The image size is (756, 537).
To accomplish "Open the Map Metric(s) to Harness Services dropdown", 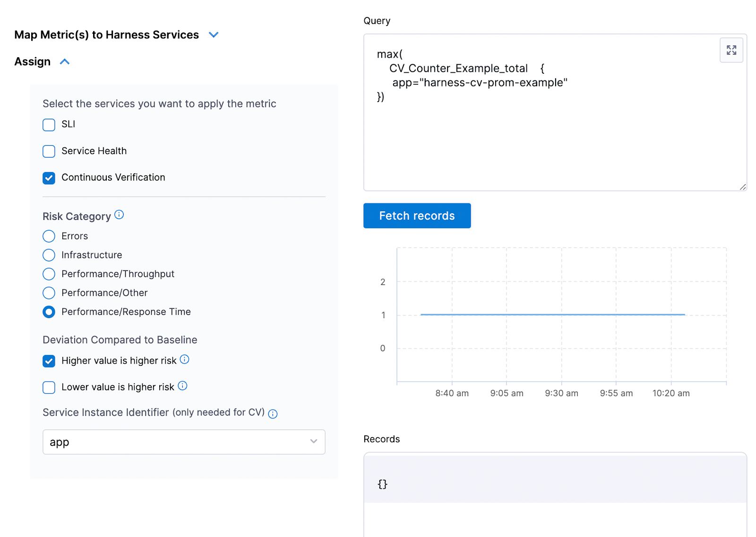I will [213, 35].
